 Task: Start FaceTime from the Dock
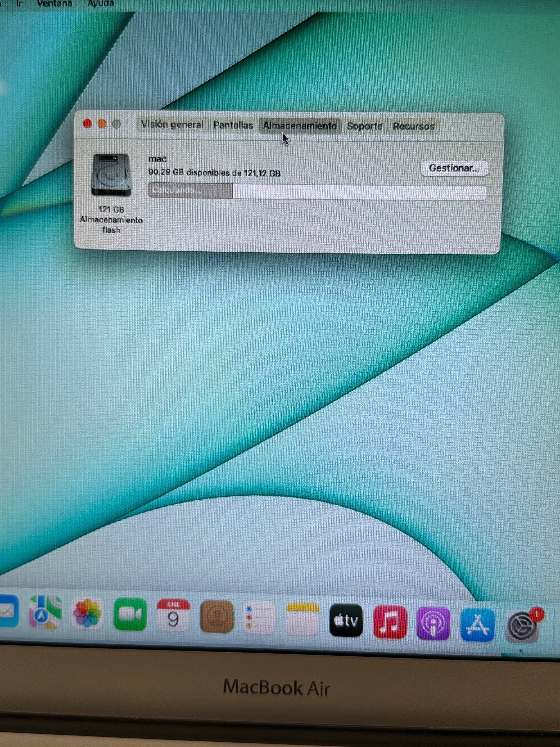(x=130, y=614)
